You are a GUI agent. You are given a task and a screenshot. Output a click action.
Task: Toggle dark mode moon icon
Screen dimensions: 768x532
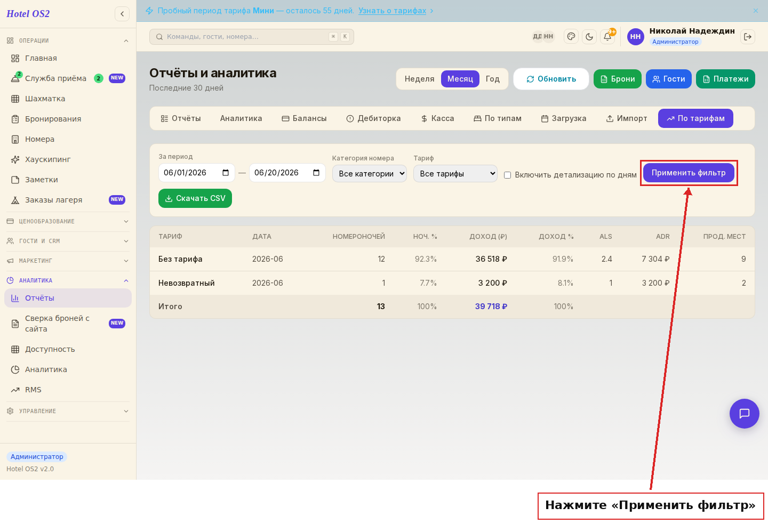589,37
